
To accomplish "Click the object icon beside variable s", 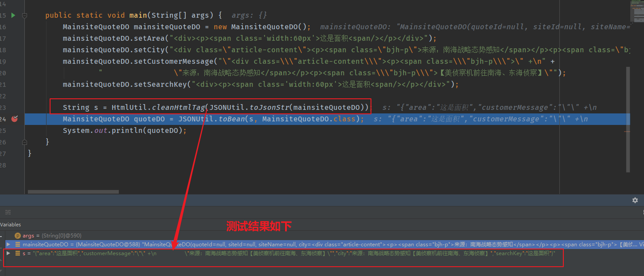I will click(18, 253).
